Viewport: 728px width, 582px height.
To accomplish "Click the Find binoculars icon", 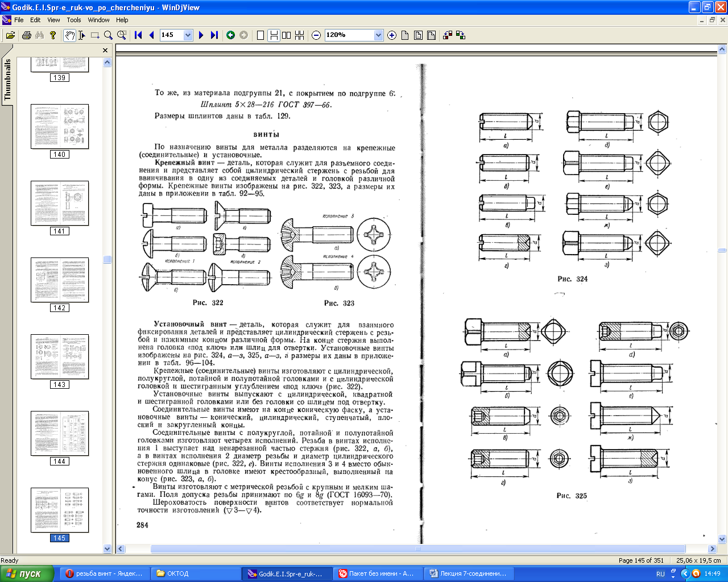I will click(39, 35).
